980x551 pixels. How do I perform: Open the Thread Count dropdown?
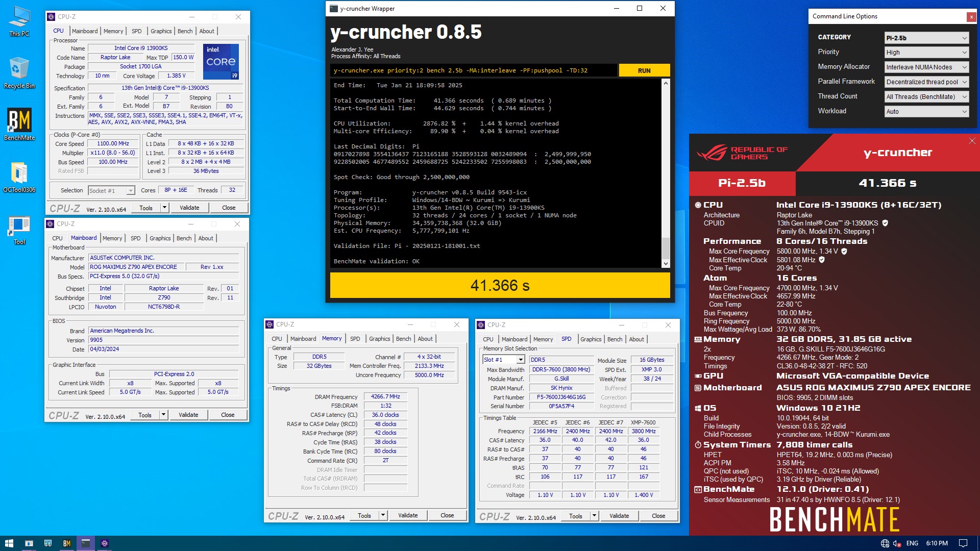(926, 97)
